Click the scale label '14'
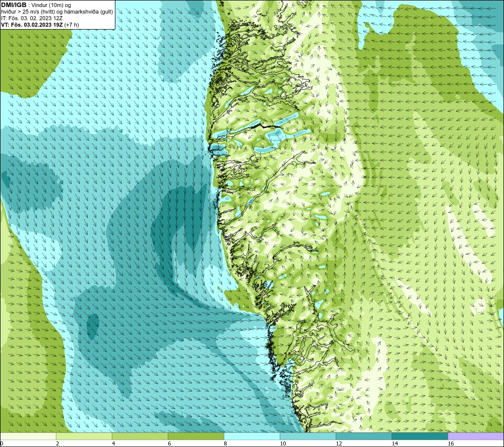This screenshot has width=504, height=447. coord(395,443)
